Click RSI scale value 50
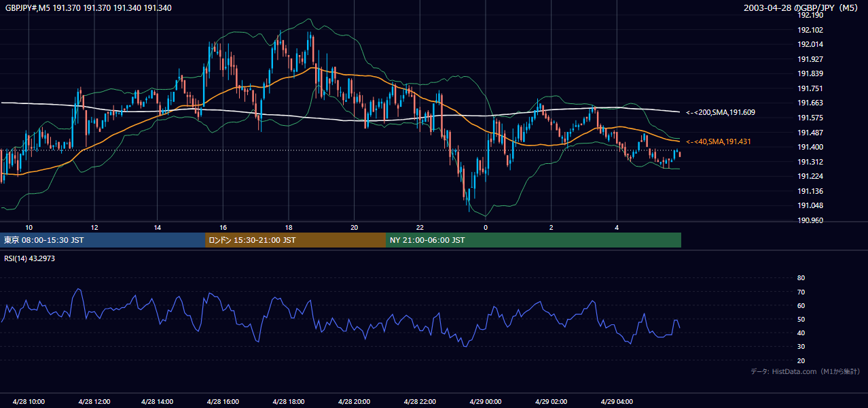 (801, 319)
